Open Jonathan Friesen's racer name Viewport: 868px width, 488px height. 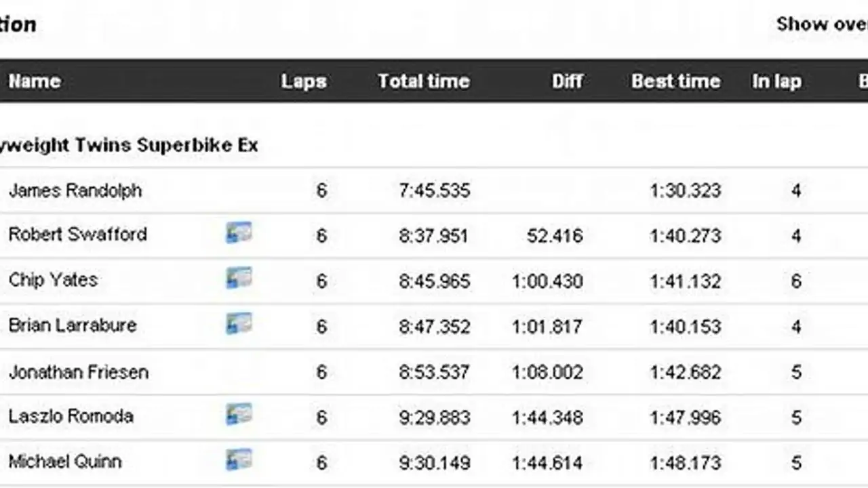point(79,372)
